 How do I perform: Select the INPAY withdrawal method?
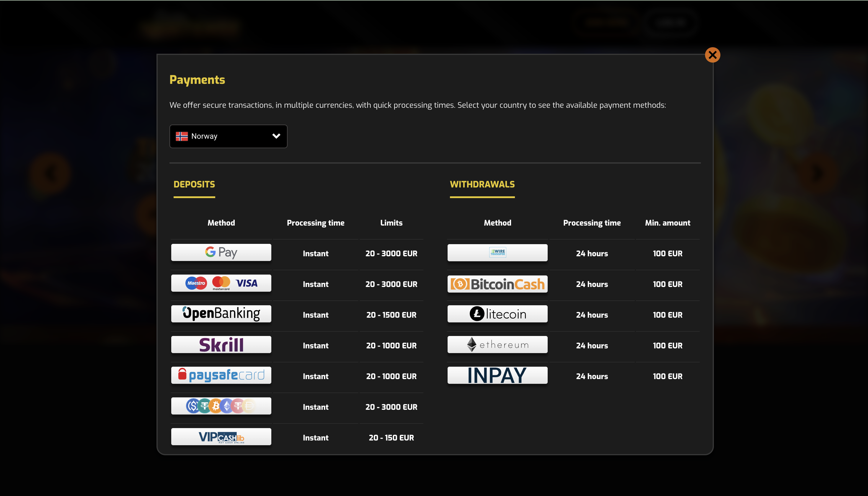coord(497,375)
